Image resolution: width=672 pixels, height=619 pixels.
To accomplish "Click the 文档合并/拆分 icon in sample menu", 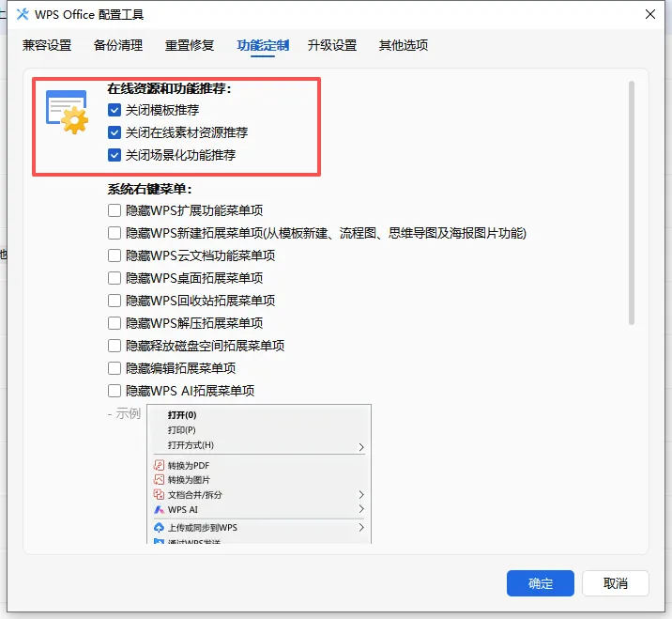I will click(159, 495).
